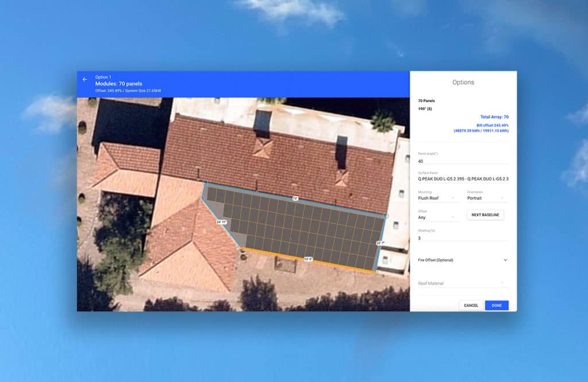Click the 72' measurement label on the array
The height and width of the screenshot is (382, 588).
pos(296,198)
